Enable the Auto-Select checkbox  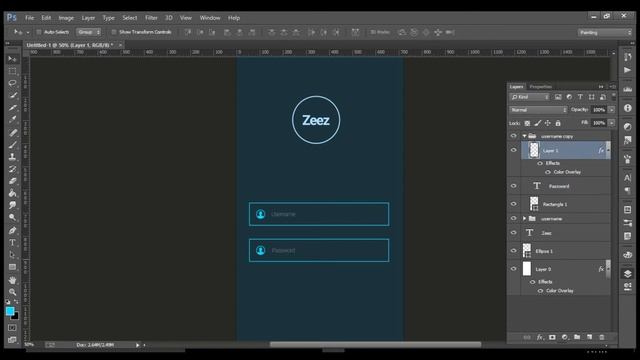(x=39, y=32)
